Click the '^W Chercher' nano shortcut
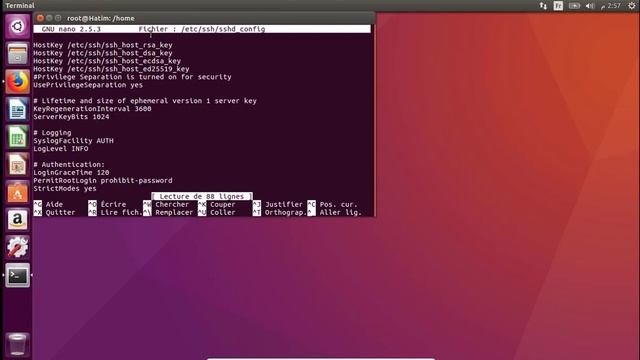 click(x=166, y=204)
